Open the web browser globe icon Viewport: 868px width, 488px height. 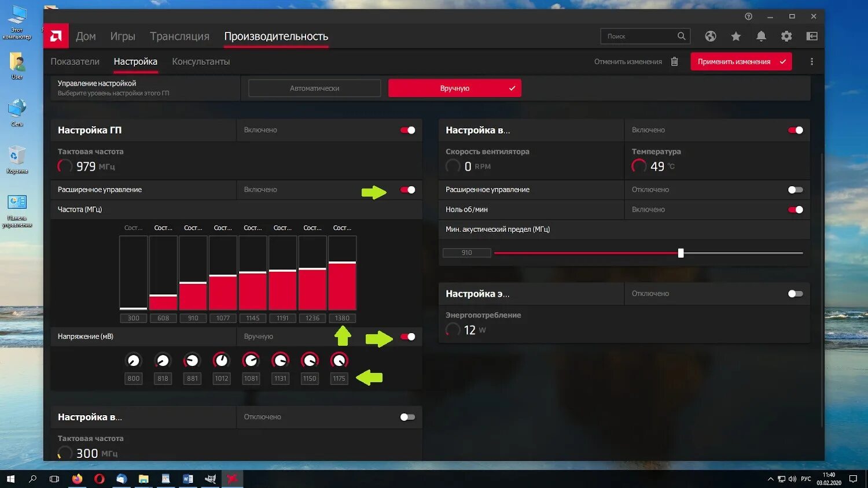(x=711, y=36)
